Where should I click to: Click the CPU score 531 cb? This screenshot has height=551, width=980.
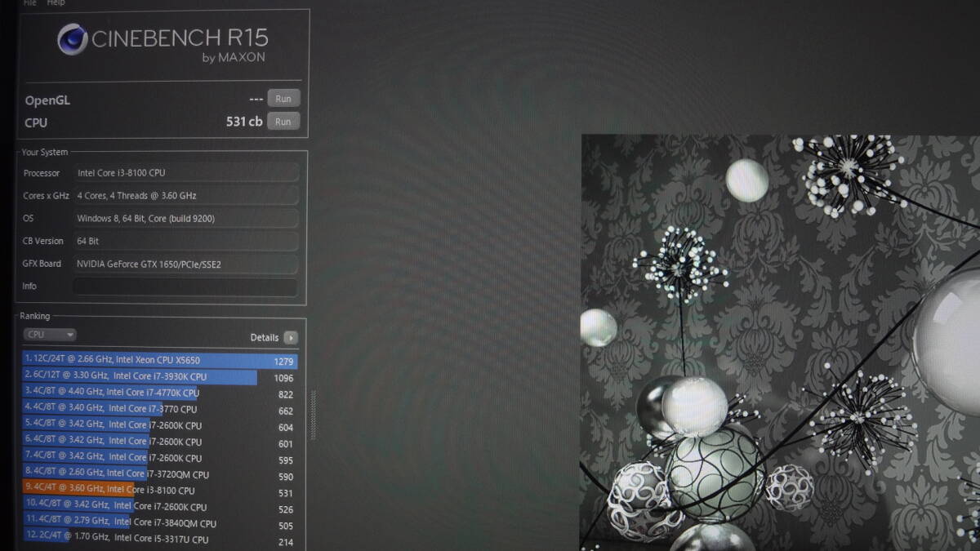point(244,122)
